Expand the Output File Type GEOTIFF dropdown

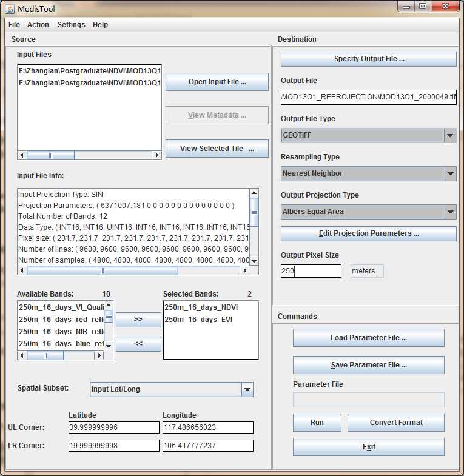(450, 135)
